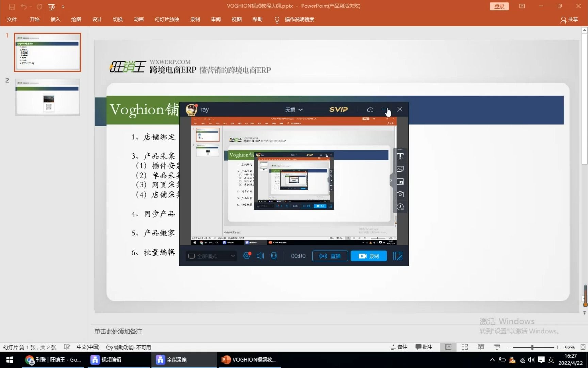Open the 审阅 ribbon tab
Image resolution: width=588 pixels, height=368 pixels.
pyautogui.click(x=216, y=19)
